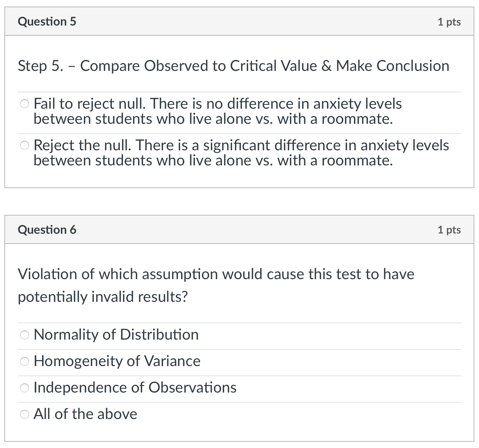Click inside the Question 6 answer area

(239, 375)
